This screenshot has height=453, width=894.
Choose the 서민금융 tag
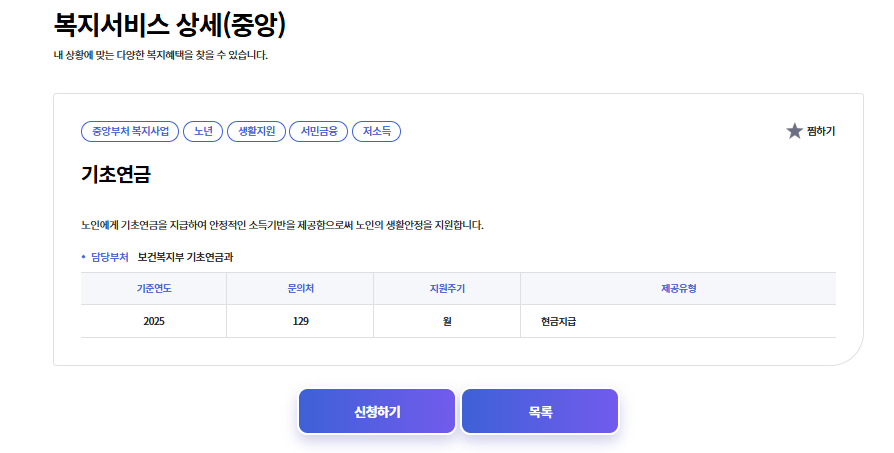[319, 131]
